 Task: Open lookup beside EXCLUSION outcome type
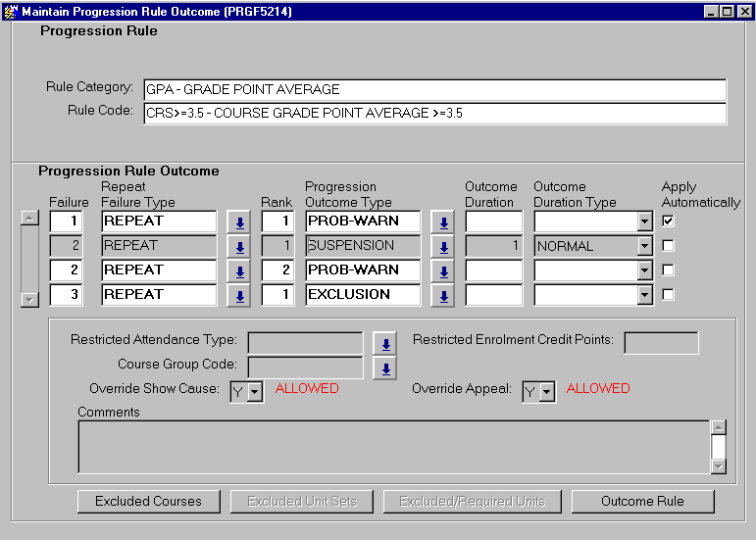point(442,295)
